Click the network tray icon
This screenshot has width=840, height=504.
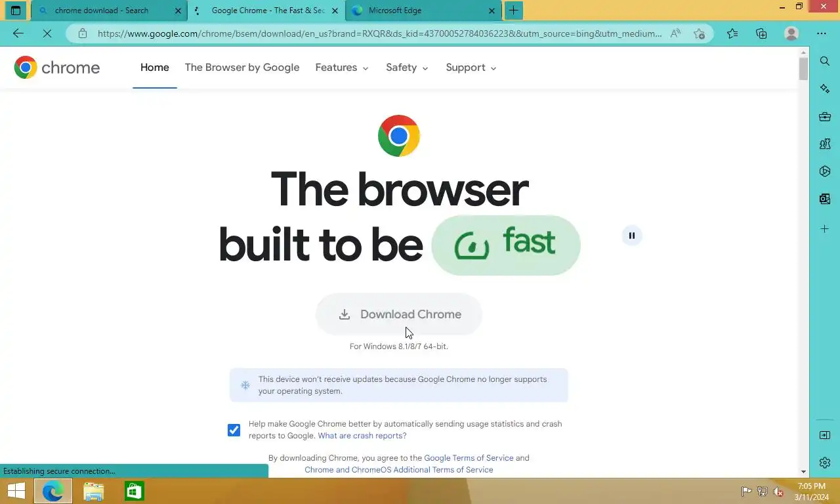(x=763, y=492)
